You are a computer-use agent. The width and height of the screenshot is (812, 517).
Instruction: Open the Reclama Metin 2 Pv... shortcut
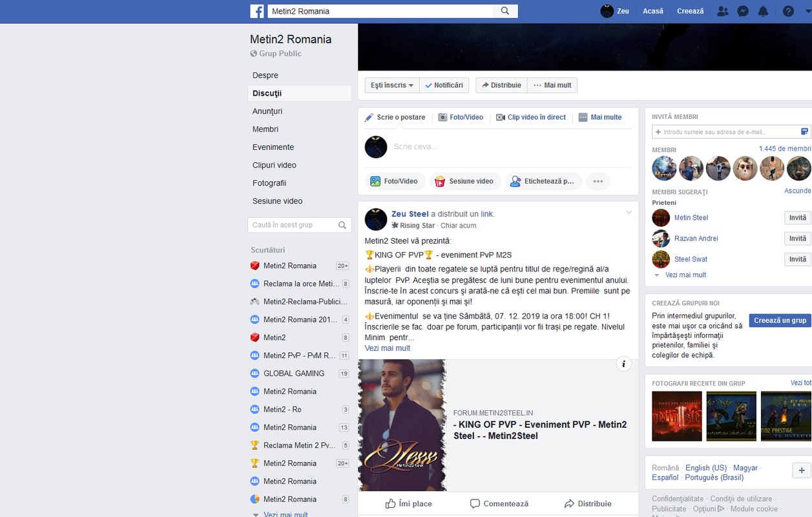point(299,445)
